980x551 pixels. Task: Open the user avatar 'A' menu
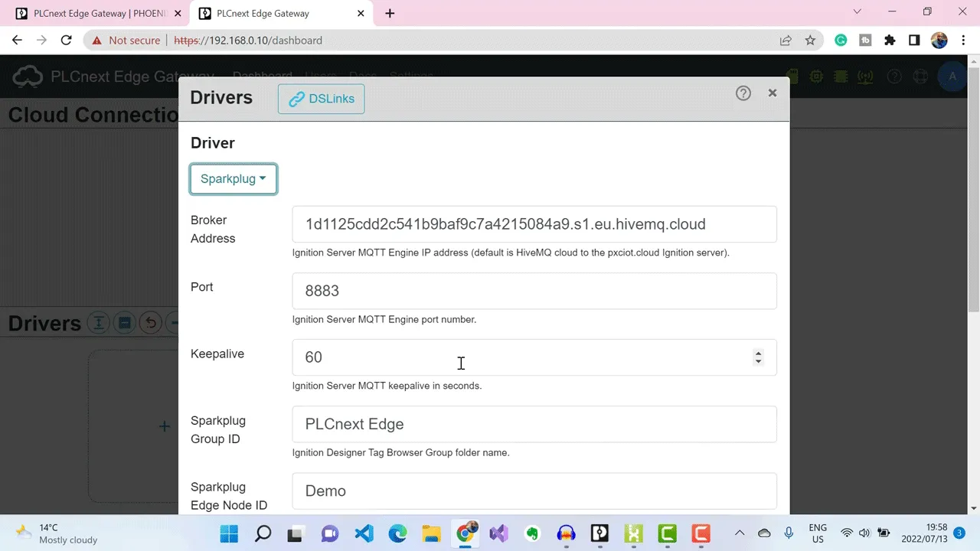(x=952, y=77)
